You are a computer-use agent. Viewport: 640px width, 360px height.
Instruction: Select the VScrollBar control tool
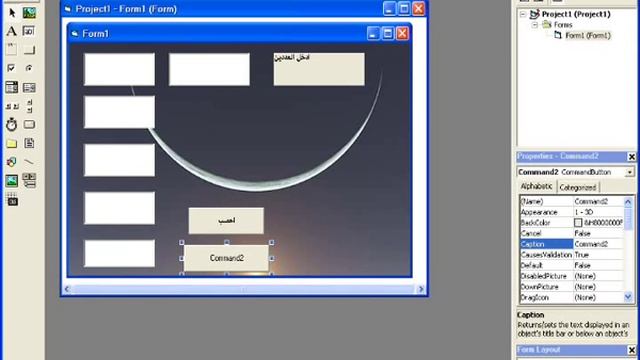point(29,106)
